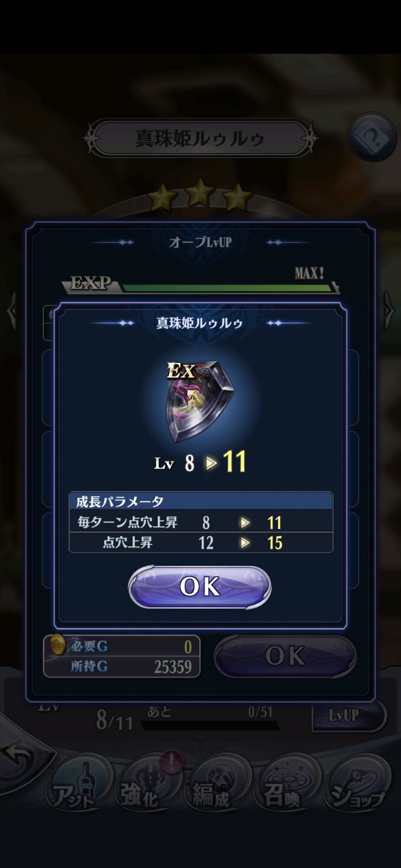401x868 pixels.
Task: Confirm the level-up result with the purple OK button
Action: tap(200, 587)
